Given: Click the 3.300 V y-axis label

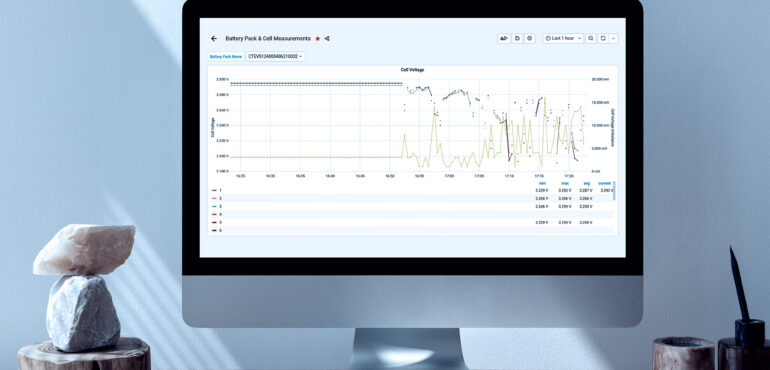Looking at the screenshot, I should (222, 79).
